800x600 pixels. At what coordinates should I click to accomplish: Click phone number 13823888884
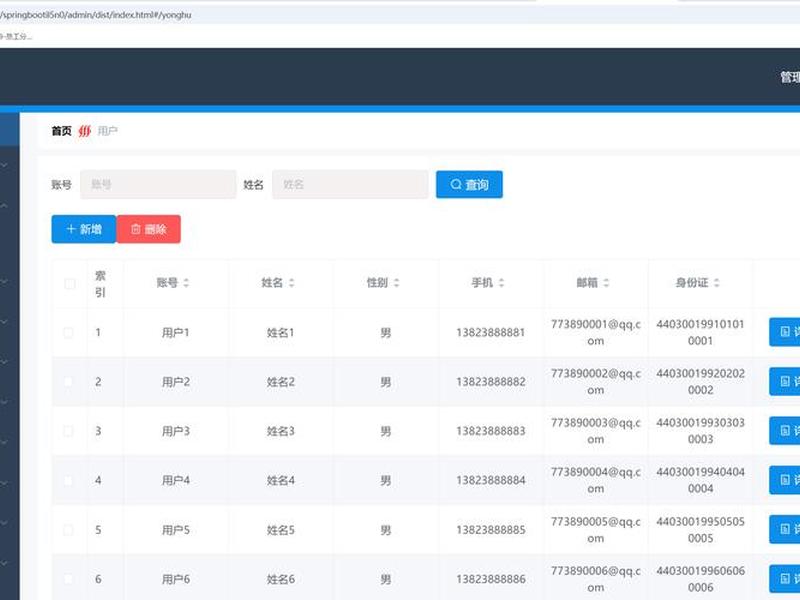(x=491, y=481)
